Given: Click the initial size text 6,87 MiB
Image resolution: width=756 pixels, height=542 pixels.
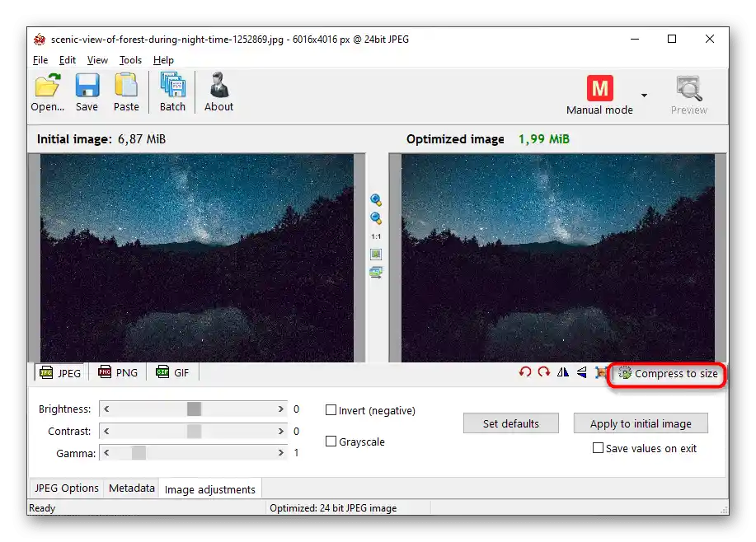Looking at the screenshot, I should [x=142, y=139].
